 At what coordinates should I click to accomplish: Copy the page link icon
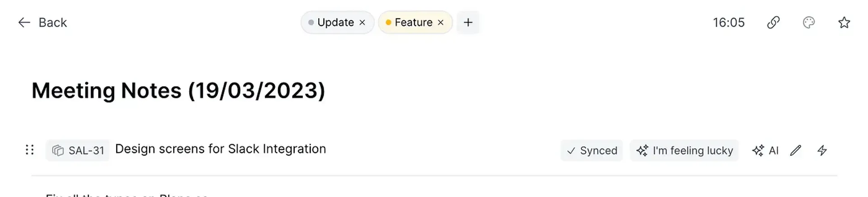click(x=774, y=23)
